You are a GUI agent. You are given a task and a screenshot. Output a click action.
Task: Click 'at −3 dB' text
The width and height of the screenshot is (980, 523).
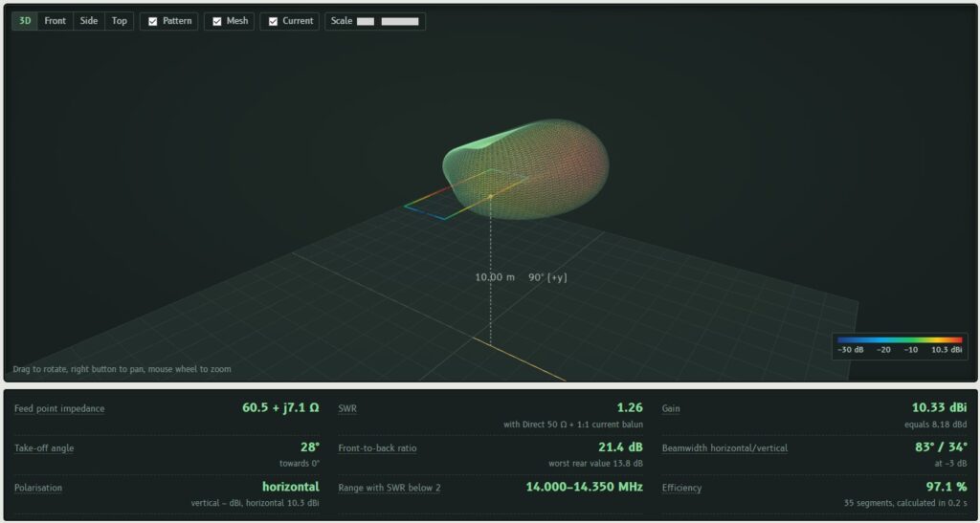pyautogui.click(x=950, y=464)
